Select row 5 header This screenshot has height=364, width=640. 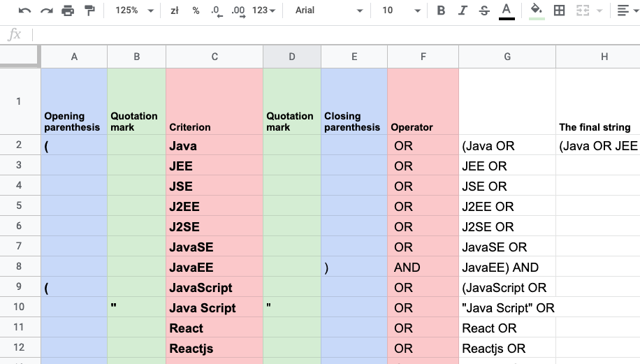(x=20, y=205)
